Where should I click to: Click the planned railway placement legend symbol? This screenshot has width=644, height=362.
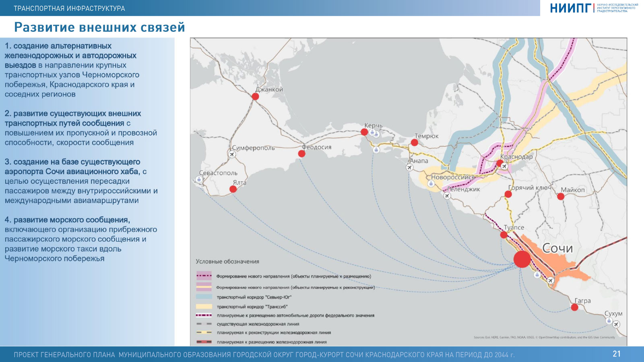click(x=204, y=342)
